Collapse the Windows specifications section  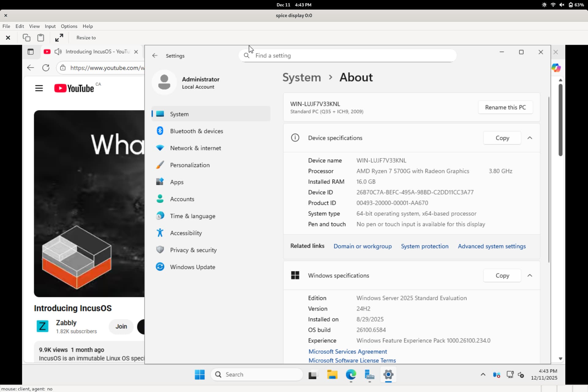(530, 275)
